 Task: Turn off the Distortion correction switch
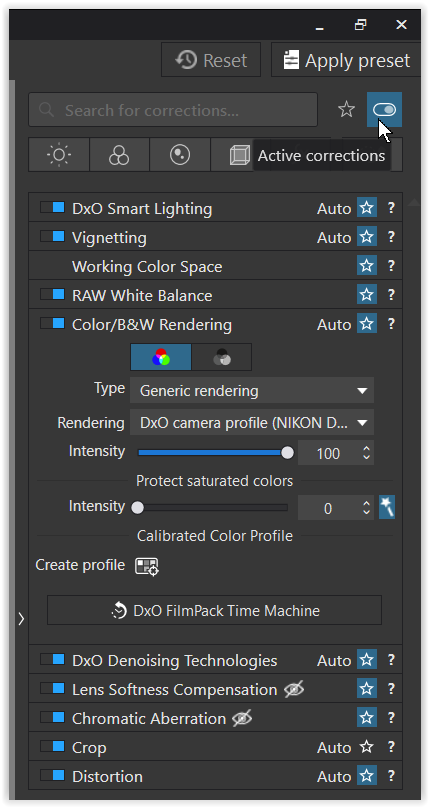click(x=53, y=776)
